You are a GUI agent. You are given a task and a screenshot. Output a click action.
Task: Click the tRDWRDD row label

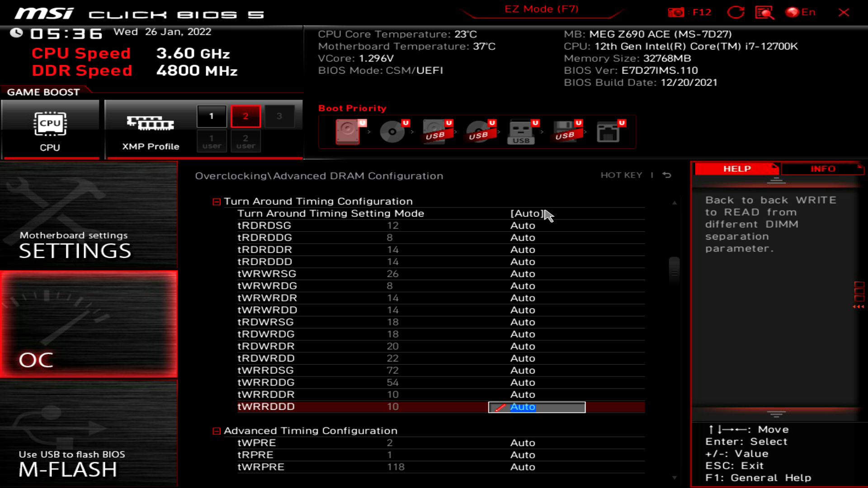coord(266,358)
